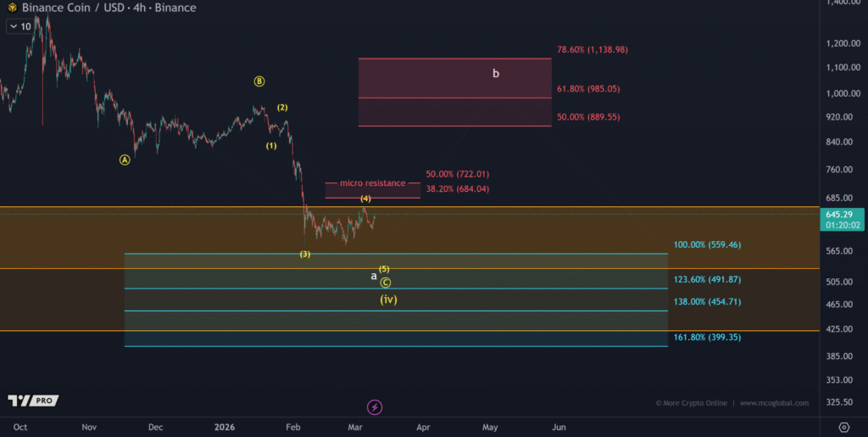Click the Binance Coin logo icon
This screenshot has width=868, height=437.
tap(12, 8)
